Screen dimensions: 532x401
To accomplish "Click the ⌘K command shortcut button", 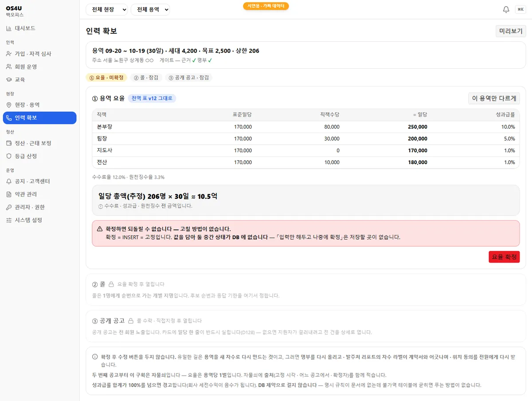I will coord(520,9).
